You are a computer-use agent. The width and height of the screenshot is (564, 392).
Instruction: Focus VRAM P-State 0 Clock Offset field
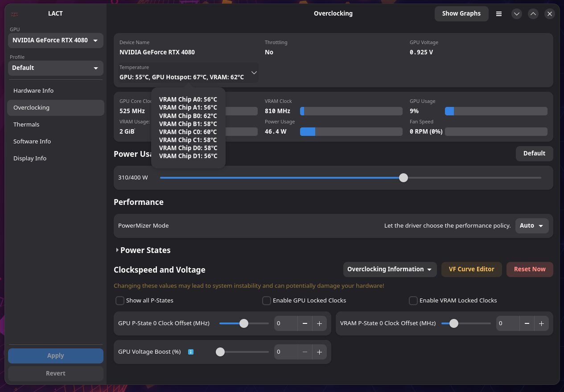(508, 323)
